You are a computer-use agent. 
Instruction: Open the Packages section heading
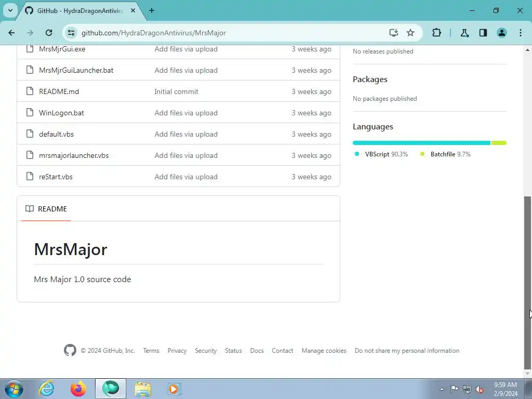(370, 79)
